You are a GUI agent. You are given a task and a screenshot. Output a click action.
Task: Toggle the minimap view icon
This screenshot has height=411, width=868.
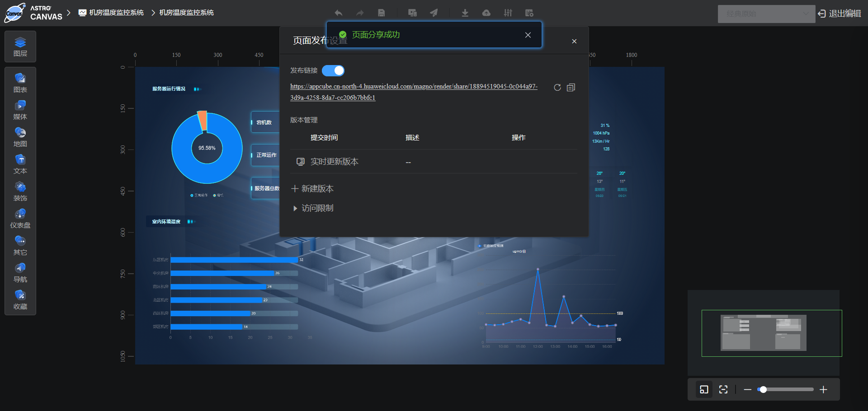(x=704, y=389)
